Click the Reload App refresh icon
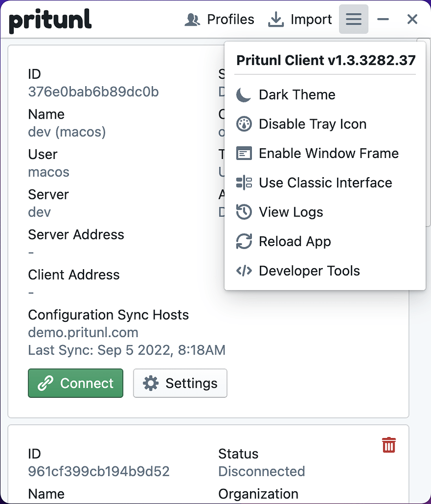Viewport: 431px width, 504px height. pyautogui.click(x=245, y=241)
